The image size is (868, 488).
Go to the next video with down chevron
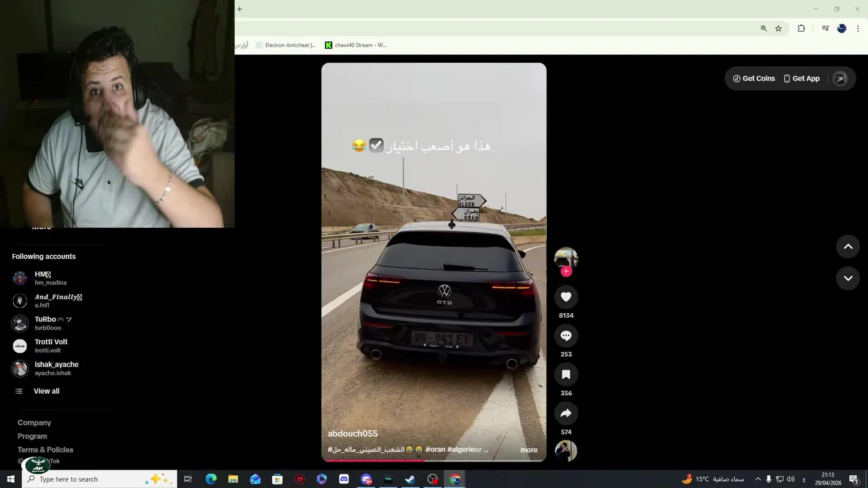(x=848, y=278)
